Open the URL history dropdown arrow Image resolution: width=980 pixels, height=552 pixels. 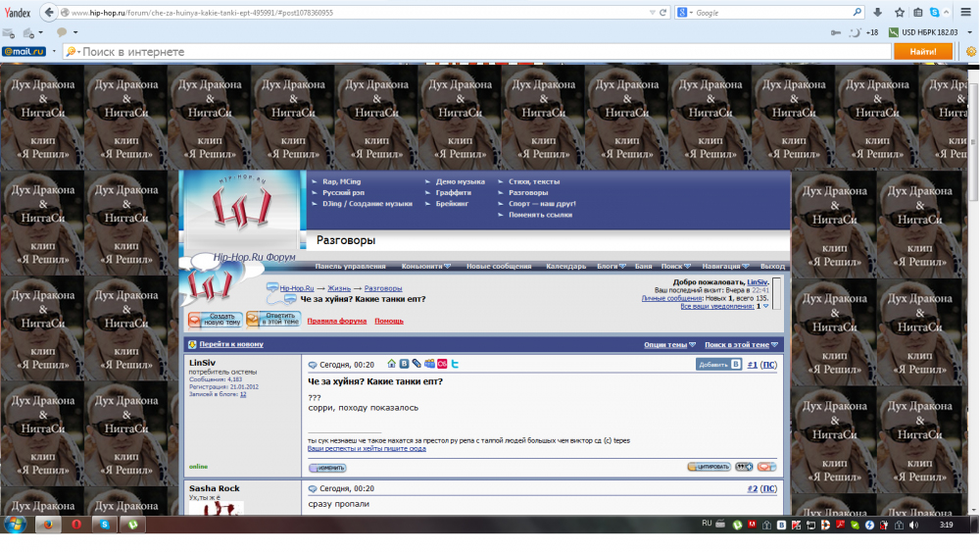pyautogui.click(x=653, y=13)
